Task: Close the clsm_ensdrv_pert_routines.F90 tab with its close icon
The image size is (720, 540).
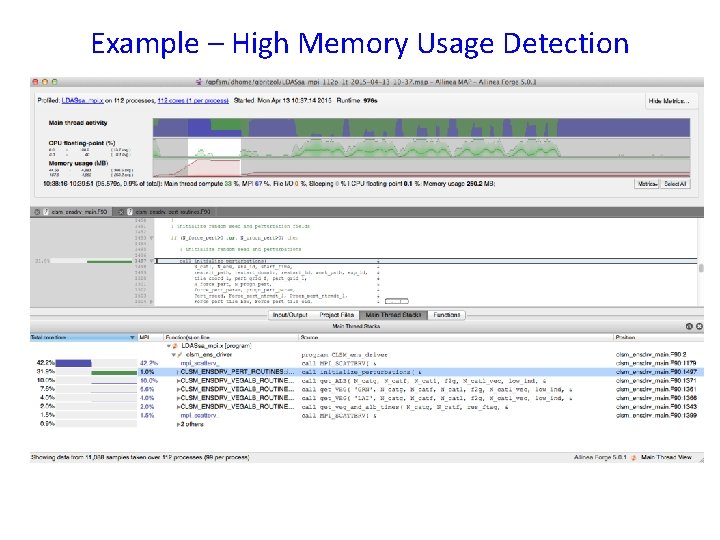Action: [x=121, y=212]
